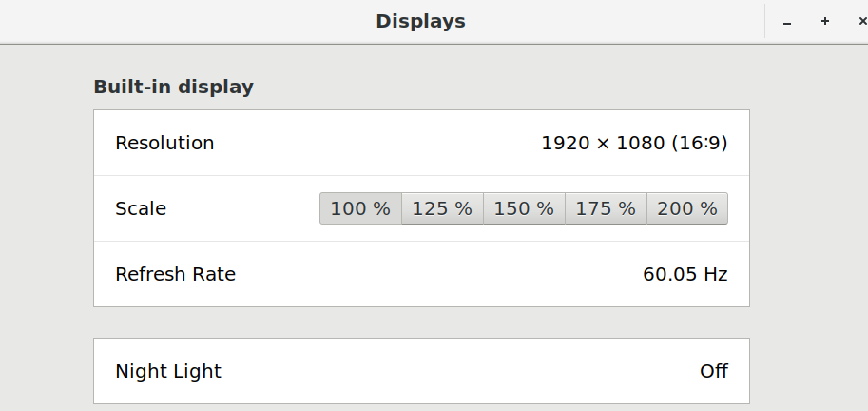
Task: Maximize the Displays window
Action: coord(824,21)
